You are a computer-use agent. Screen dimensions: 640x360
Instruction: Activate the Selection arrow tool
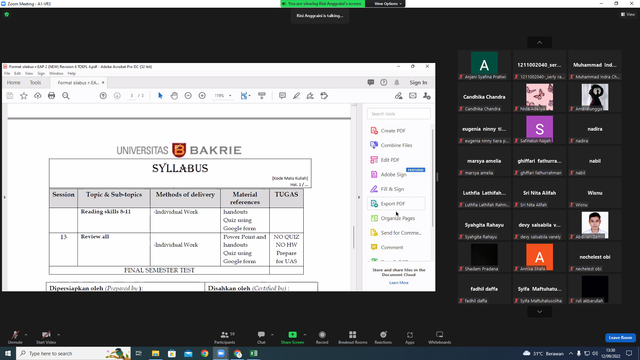[x=160, y=96]
